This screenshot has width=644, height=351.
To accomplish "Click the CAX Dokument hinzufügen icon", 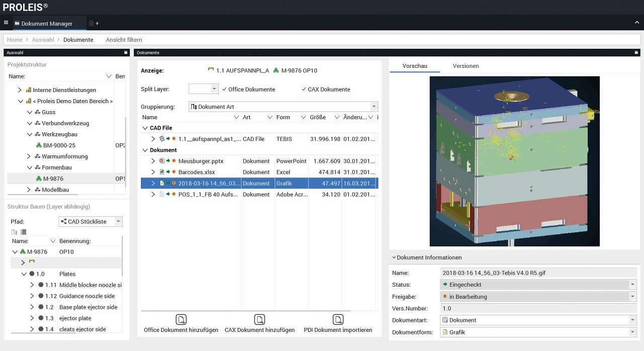I will (x=260, y=319).
